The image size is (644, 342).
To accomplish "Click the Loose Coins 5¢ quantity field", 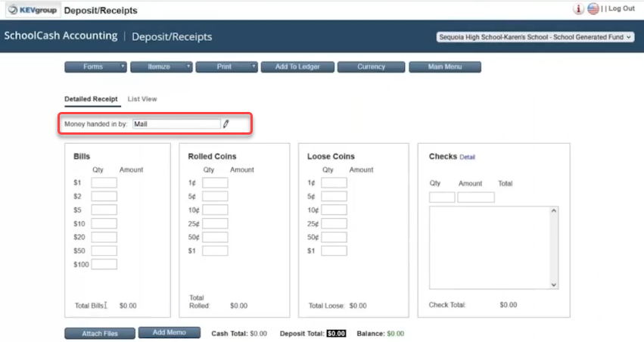I will pyautogui.click(x=334, y=196).
